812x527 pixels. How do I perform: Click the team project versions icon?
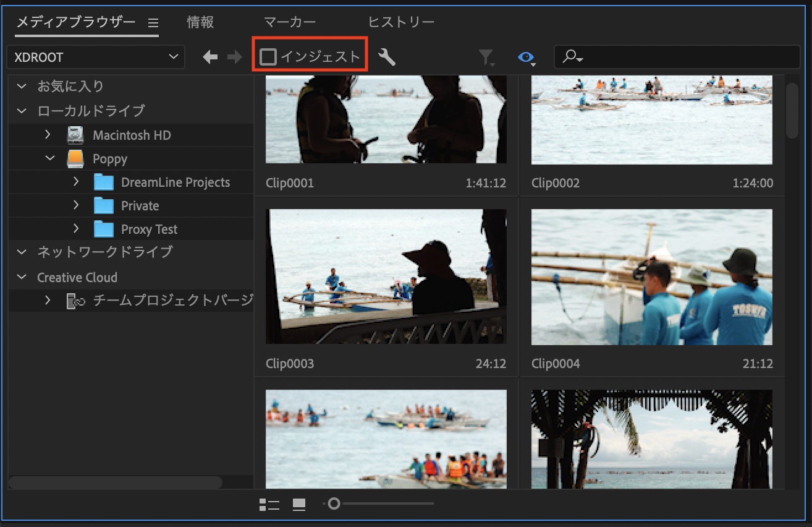pyautogui.click(x=75, y=301)
